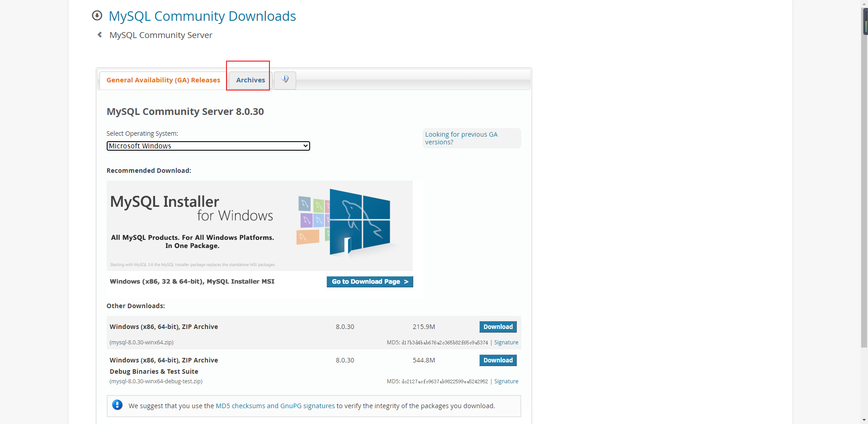Select General Availability (GA) Releases tab
This screenshot has width=868, height=424.
pyautogui.click(x=163, y=80)
